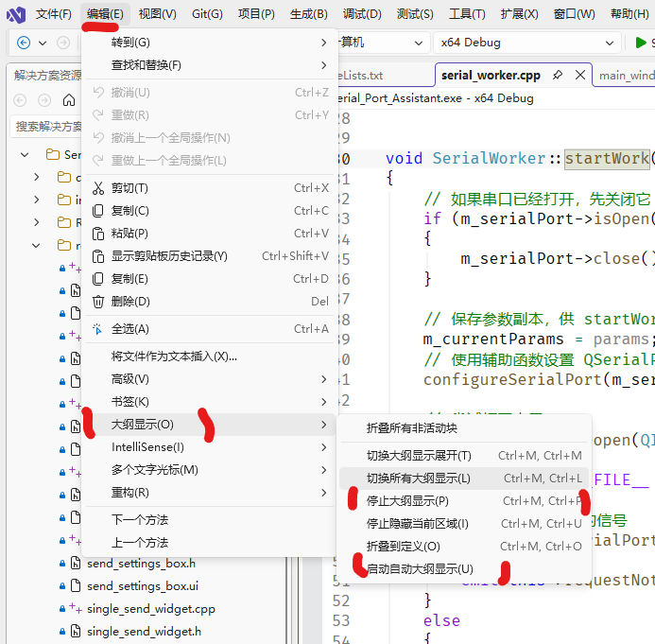Image resolution: width=655 pixels, height=644 pixels.
Task: Click the Duplicate 复制(E) Ctrl+D entry
Action: (210, 279)
